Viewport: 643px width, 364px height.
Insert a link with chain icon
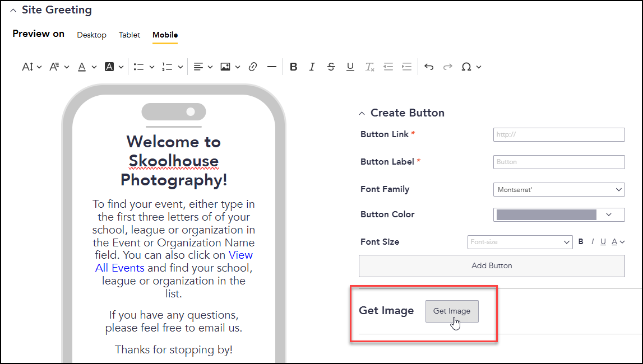(253, 67)
